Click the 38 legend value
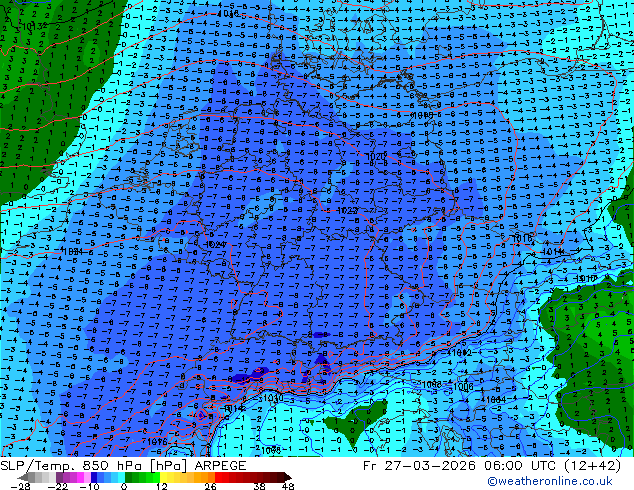Screen dimensions: 634x490 [x=260, y=486]
